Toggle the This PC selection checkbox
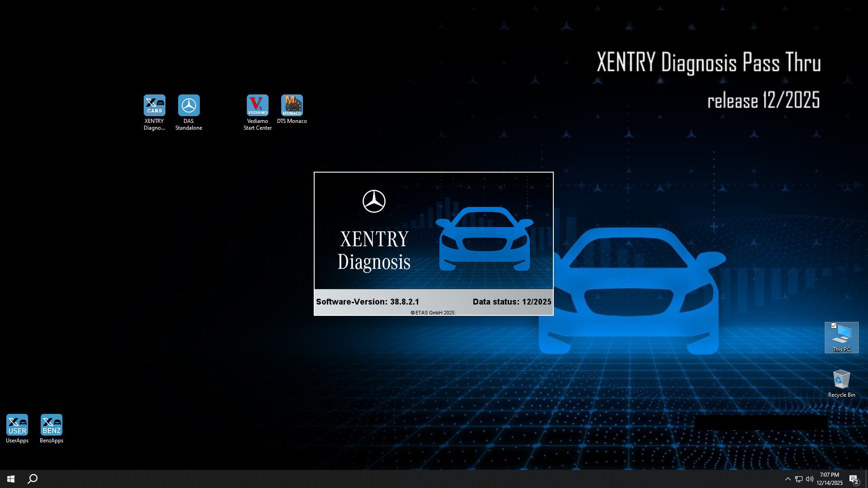868x488 pixels. 835,325
